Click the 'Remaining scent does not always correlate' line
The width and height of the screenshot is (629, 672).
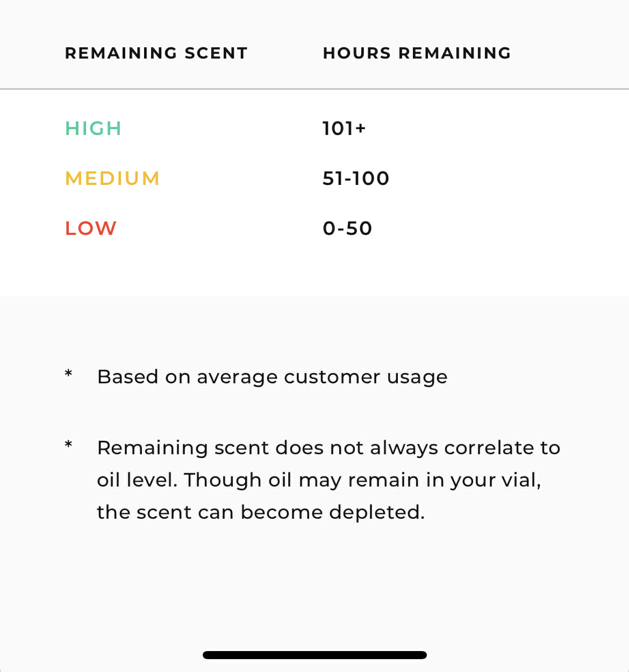[x=328, y=448]
